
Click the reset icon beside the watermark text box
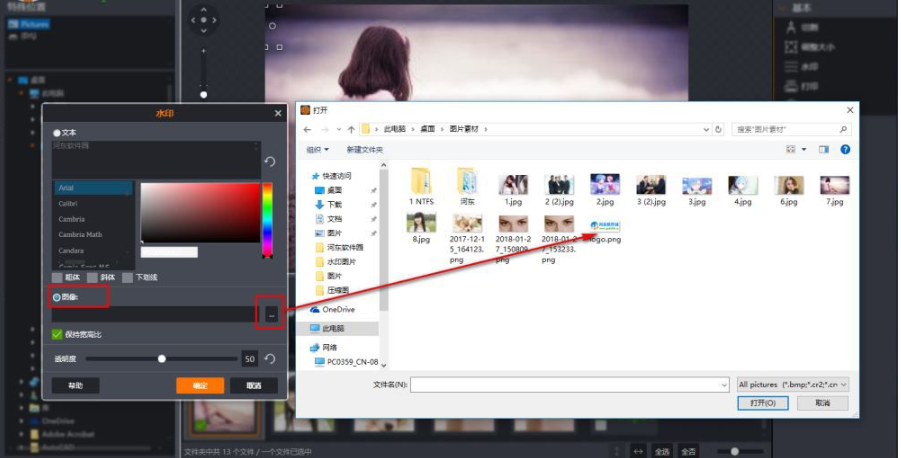coord(269,161)
